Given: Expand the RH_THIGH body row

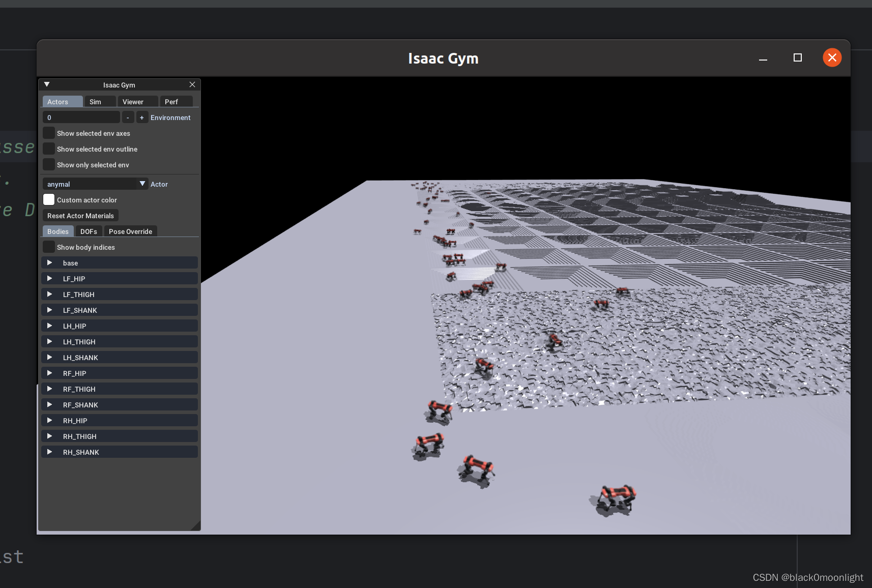Looking at the screenshot, I should [x=120, y=436].
